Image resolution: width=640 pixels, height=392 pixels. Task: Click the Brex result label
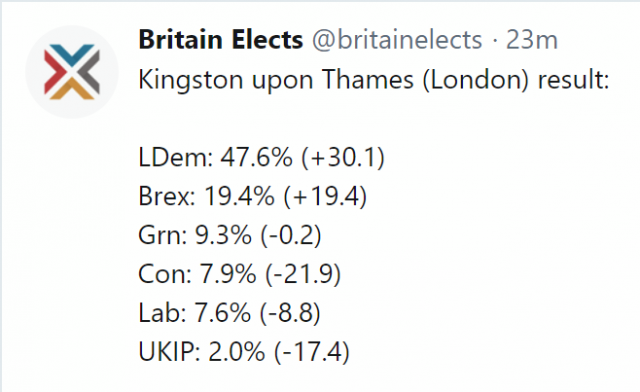tap(167, 196)
